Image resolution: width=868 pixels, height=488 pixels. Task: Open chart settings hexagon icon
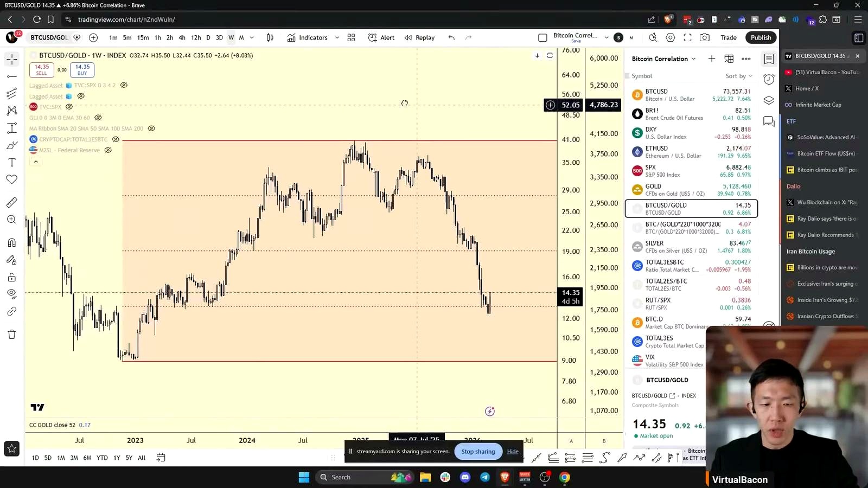pyautogui.click(x=671, y=37)
